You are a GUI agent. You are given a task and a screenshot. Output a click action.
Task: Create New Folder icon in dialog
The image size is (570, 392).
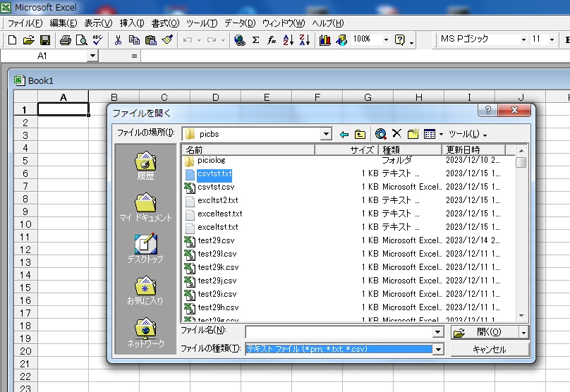coord(413,134)
